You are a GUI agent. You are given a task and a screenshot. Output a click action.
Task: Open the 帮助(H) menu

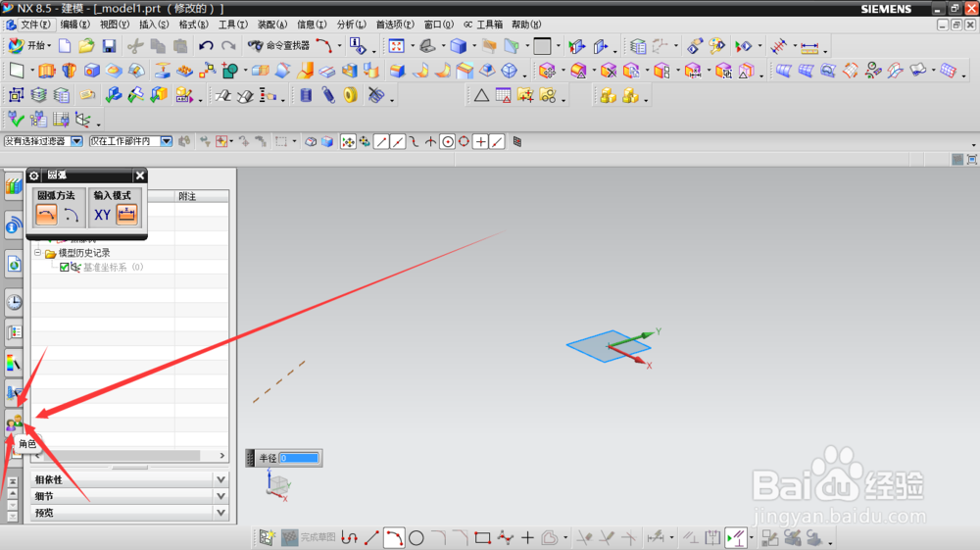(526, 25)
